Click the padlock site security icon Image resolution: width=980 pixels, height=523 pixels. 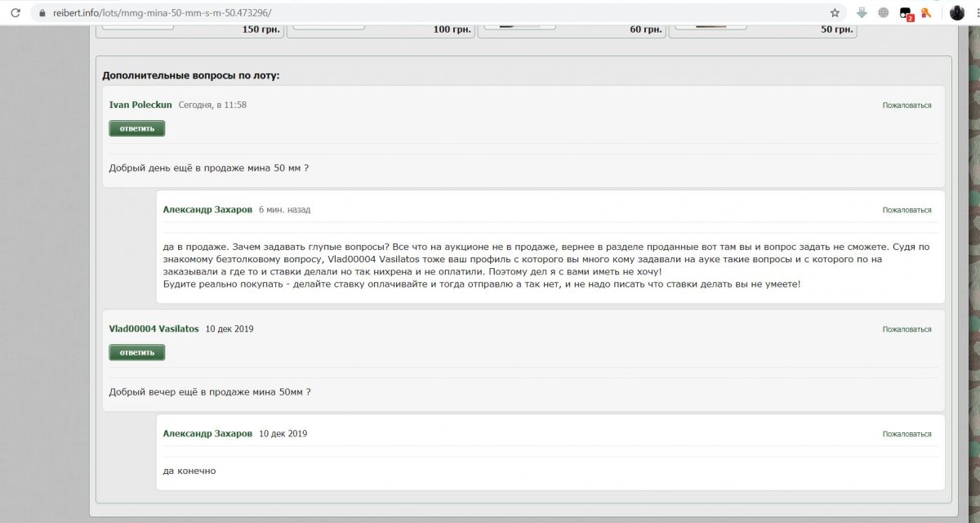[42, 13]
